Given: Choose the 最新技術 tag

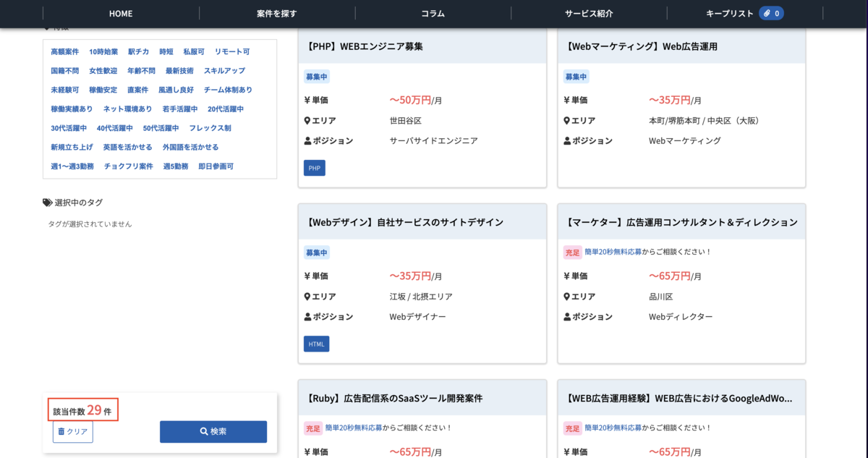Looking at the screenshot, I should tap(179, 71).
